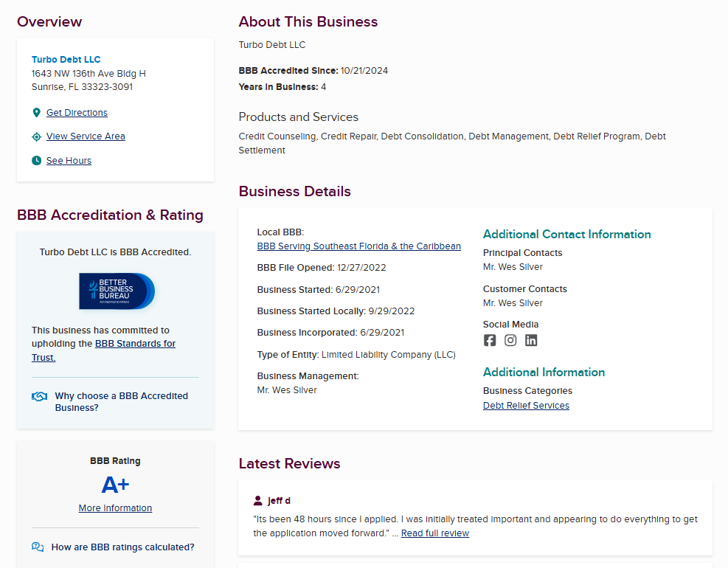Click the Business Incorporated date 6/29/2021
The width and height of the screenshot is (728, 568).
[382, 333]
